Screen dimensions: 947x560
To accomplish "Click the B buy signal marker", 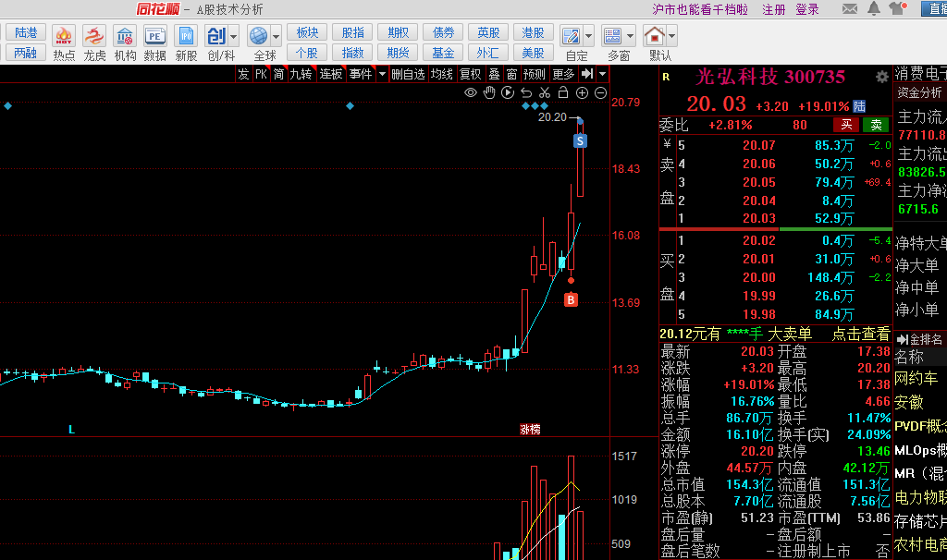I will click(x=571, y=300).
